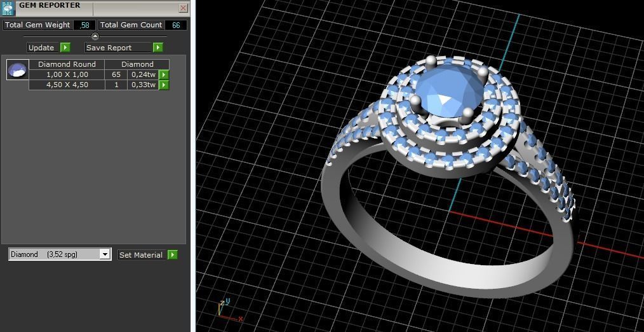This screenshot has height=332, width=644.
Task: Select the 4,50 X 4,50 size row
Action: point(67,85)
